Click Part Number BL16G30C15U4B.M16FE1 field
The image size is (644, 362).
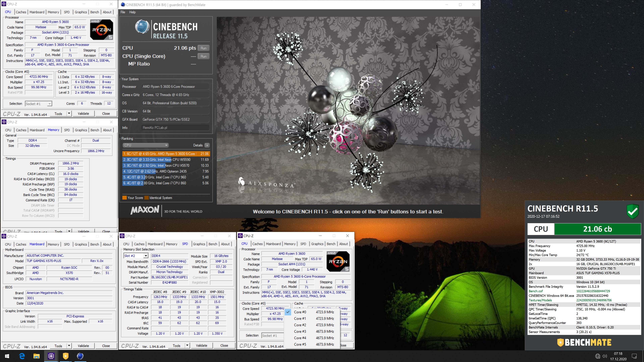click(x=170, y=277)
